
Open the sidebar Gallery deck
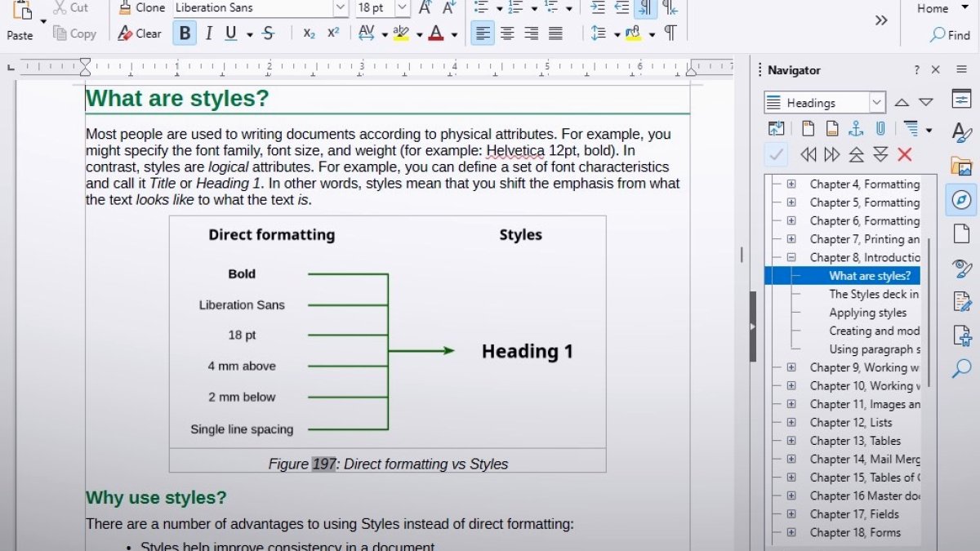[x=961, y=167]
